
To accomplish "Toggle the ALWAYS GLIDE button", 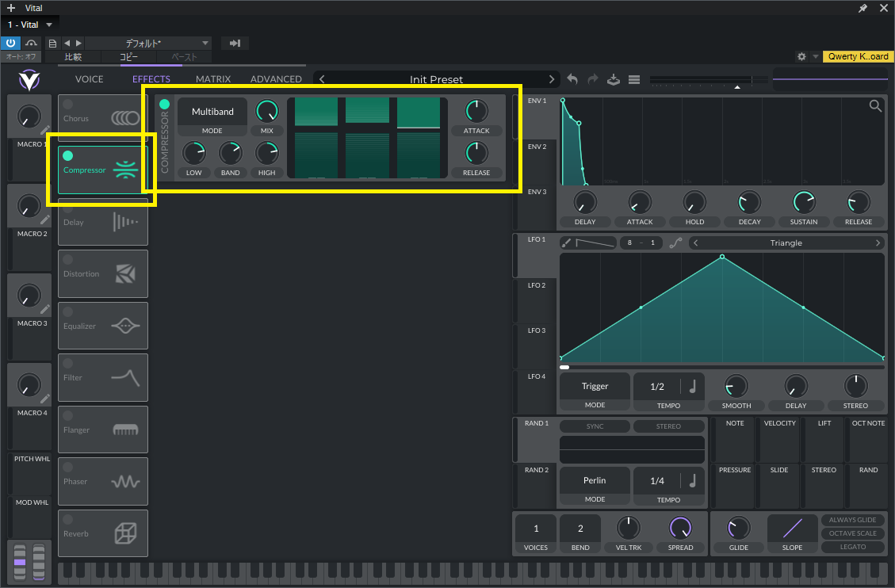I will tap(852, 520).
